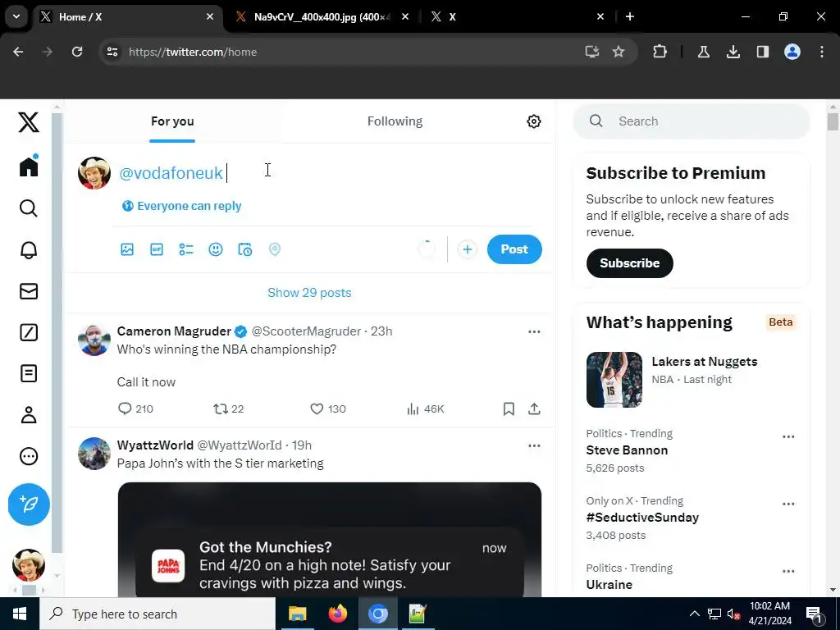
Task: View analytics 46K on Magruder post
Action: (x=426, y=409)
